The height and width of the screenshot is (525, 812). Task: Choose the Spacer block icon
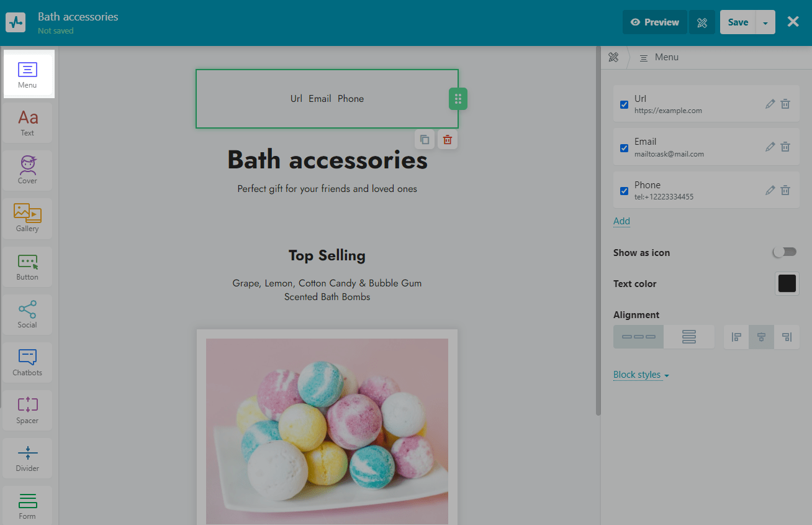tap(27, 410)
